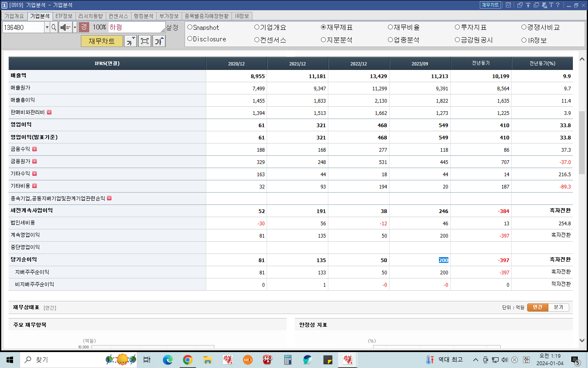The width and height of the screenshot is (588, 368).
Task: Select the 금감원공시 radio button
Action: click(x=457, y=40)
